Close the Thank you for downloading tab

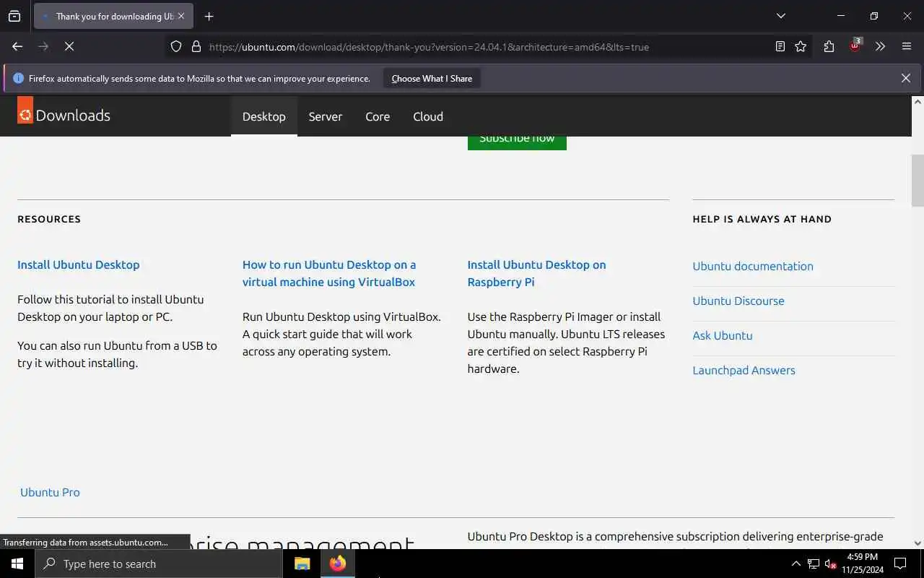point(181,16)
